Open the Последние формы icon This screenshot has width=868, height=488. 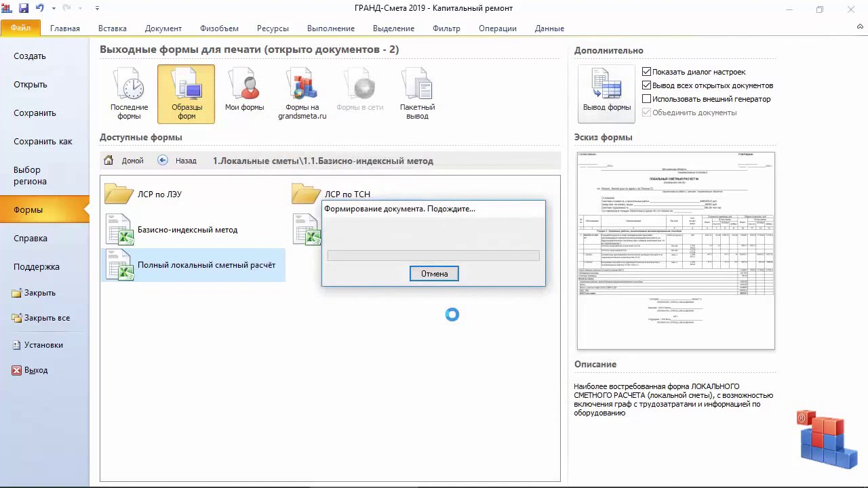129,94
